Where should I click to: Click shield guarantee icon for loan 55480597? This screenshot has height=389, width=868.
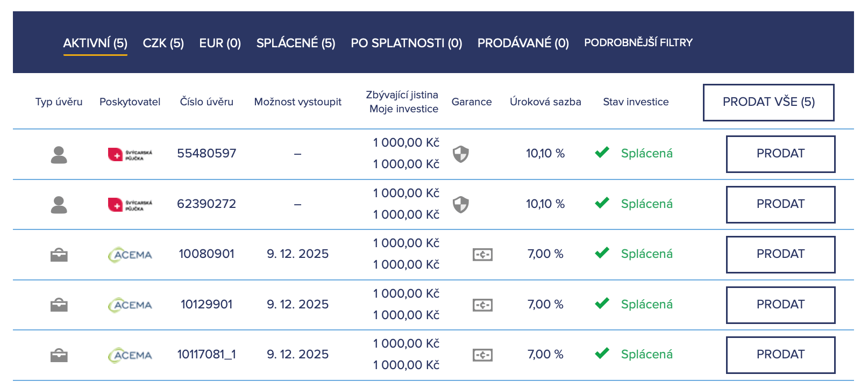tap(460, 154)
